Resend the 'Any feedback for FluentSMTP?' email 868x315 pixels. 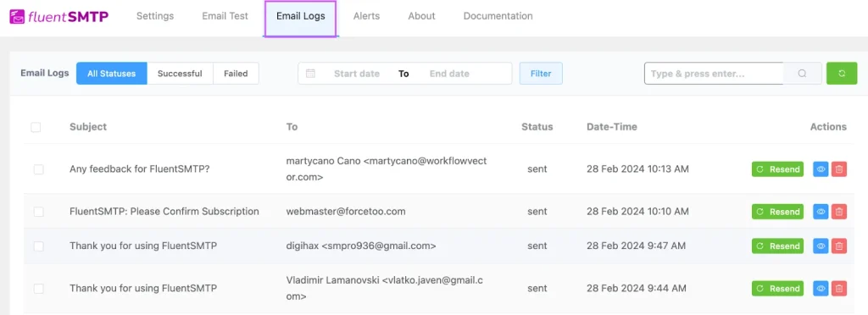coord(777,169)
